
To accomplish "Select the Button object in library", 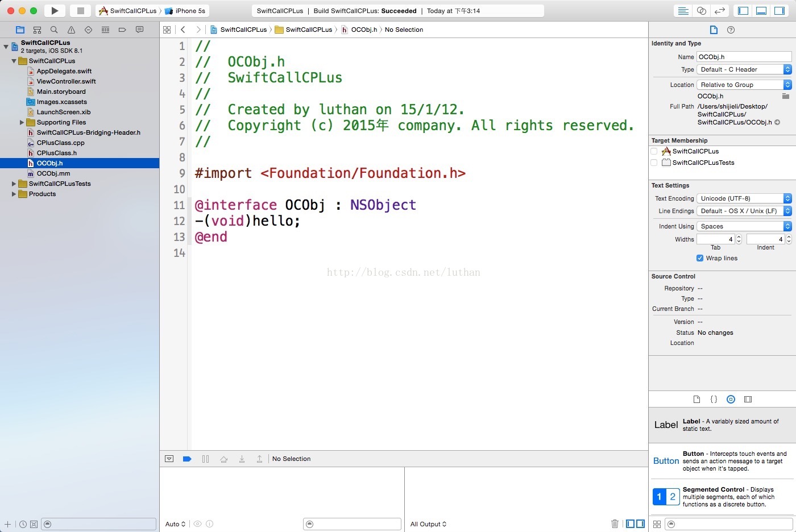I will click(x=722, y=461).
